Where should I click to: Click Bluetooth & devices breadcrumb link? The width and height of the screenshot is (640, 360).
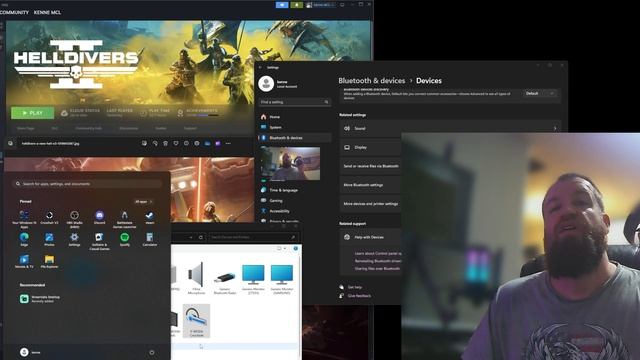point(372,81)
